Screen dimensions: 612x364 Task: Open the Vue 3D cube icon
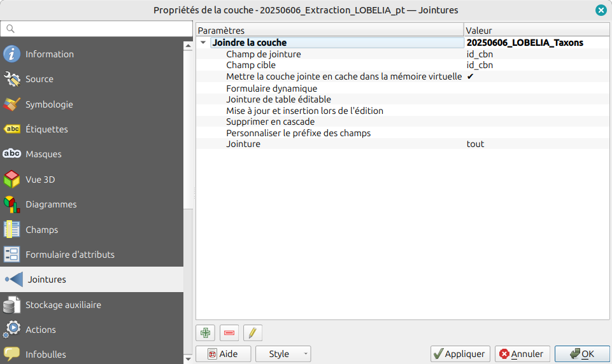click(x=12, y=179)
